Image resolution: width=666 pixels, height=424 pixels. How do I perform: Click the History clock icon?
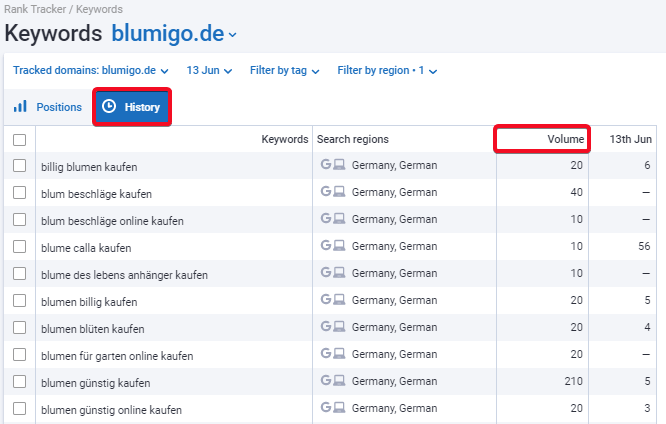coord(109,106)
